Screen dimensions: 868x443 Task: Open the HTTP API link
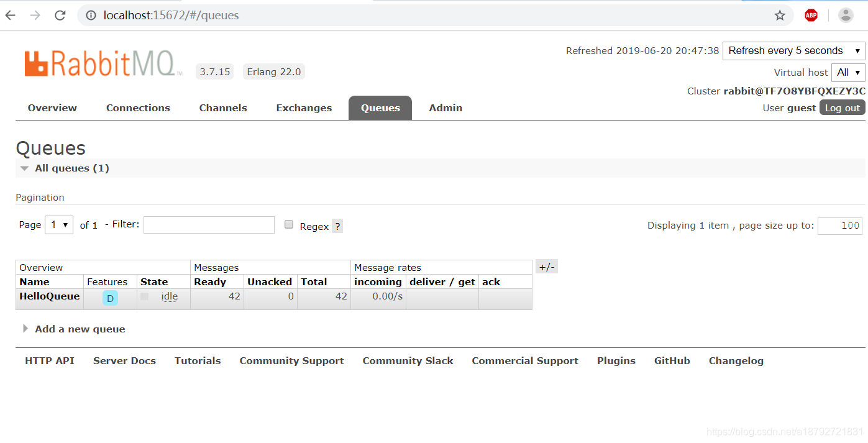point(50,361)
